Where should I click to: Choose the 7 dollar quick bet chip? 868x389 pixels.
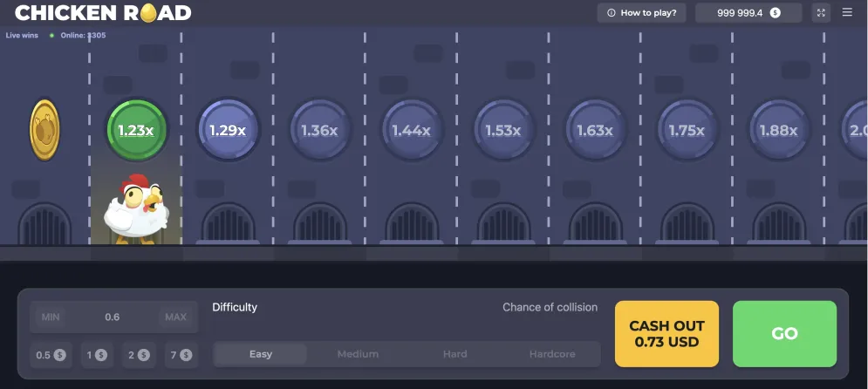pyautogui.click(x=181, y=355)
